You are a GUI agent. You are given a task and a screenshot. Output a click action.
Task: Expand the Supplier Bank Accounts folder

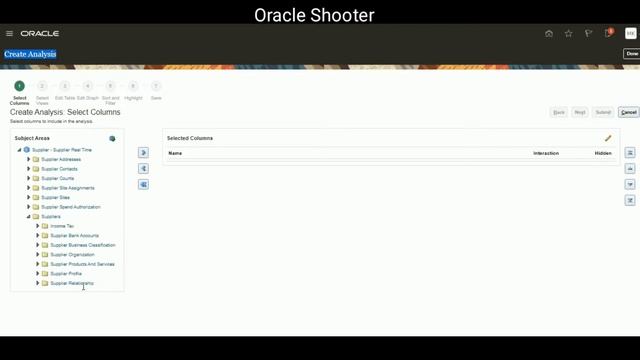coord(38,236)
